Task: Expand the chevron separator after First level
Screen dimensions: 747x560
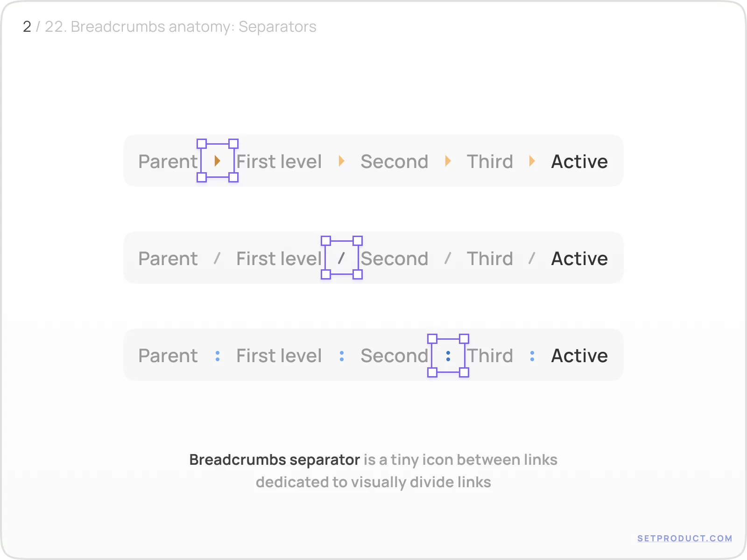Action: coord(341,161)
